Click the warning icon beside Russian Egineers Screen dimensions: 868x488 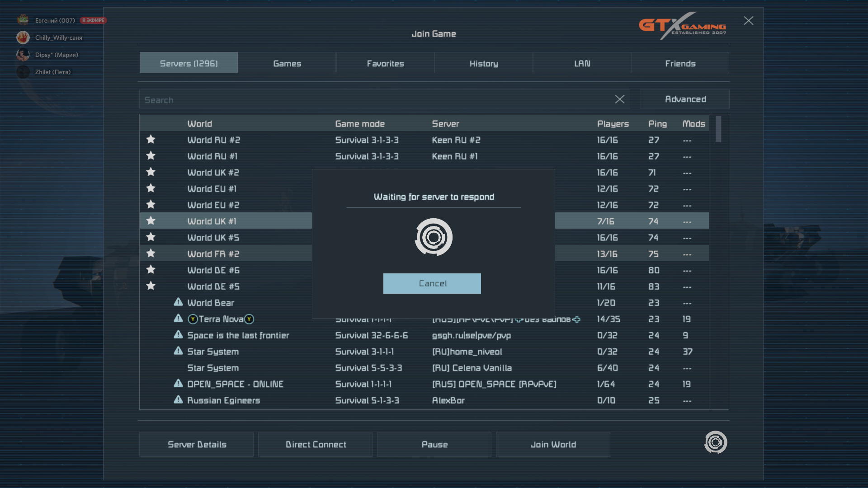click(178, 399)
